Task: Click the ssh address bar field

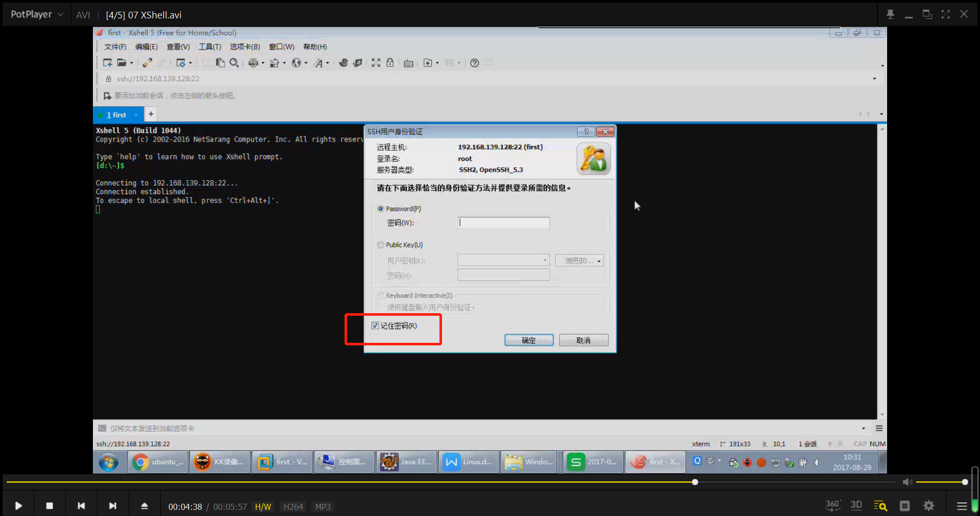Action: pyautogui.click(x=490, y=79)
